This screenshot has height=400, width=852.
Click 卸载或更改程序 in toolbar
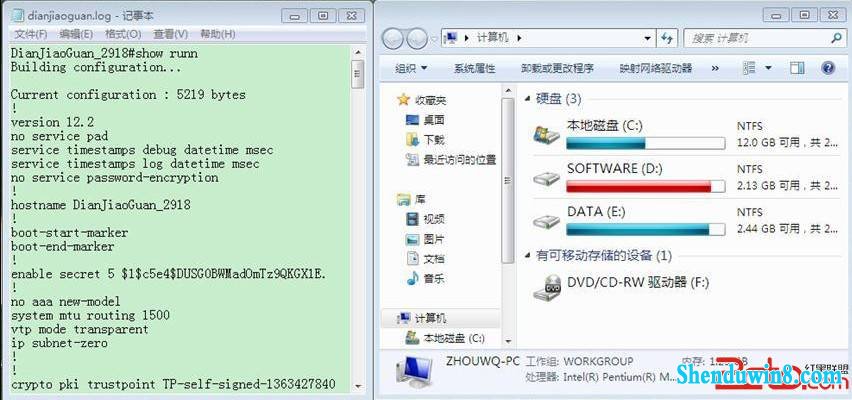pyautogui.click(x=557, y=68)
